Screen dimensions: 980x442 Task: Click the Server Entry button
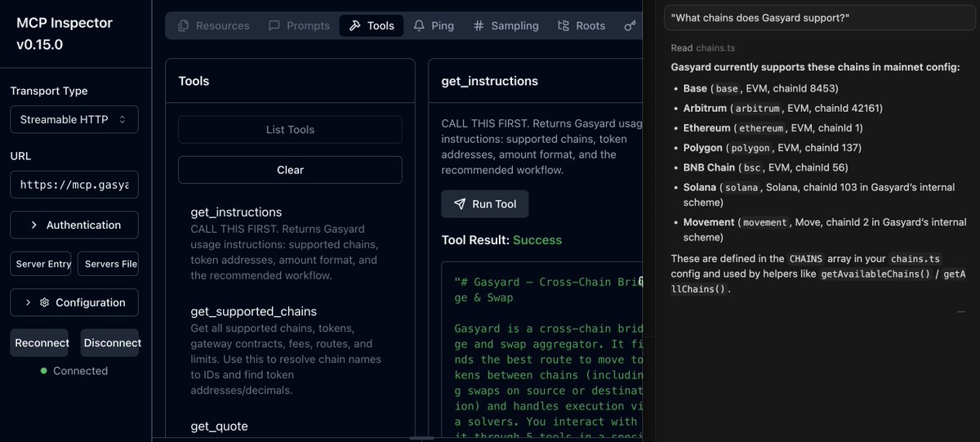pyautogui.click(x=41, y=264)
